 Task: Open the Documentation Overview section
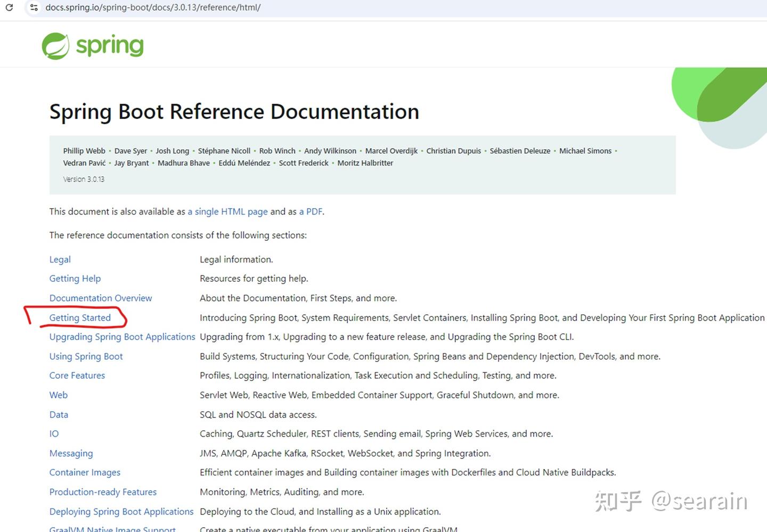101,298
